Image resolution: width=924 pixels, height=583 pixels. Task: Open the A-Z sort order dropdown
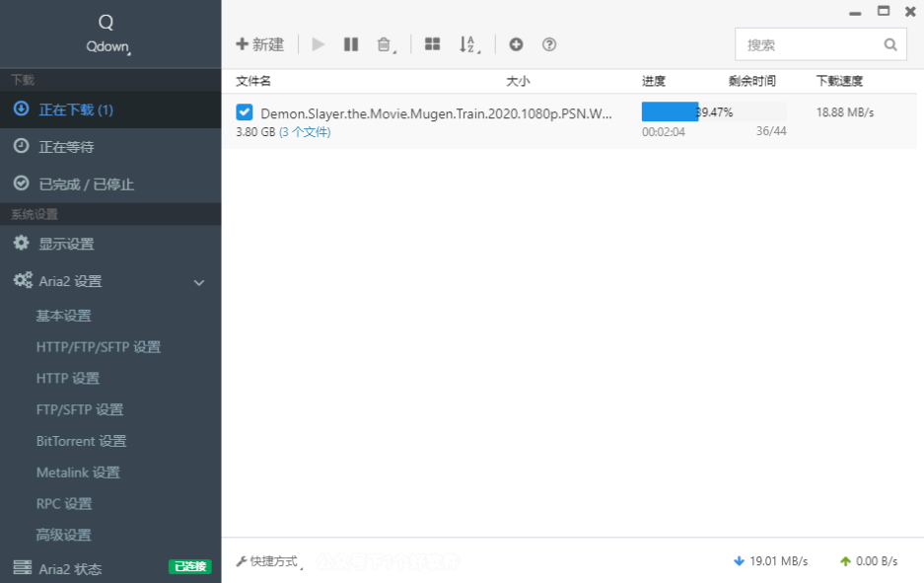point(469,44)
